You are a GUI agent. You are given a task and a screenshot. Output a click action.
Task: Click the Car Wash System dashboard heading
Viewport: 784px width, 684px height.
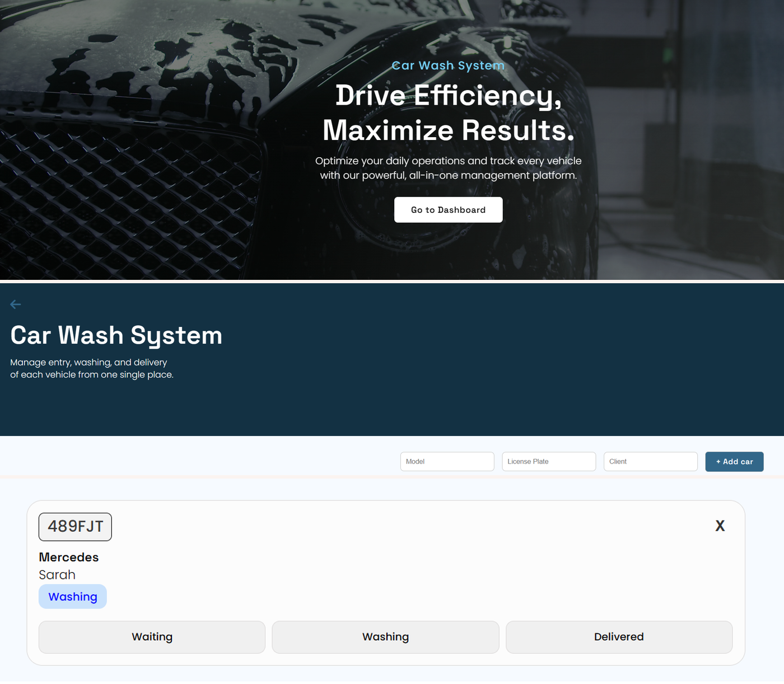point(116,336)
